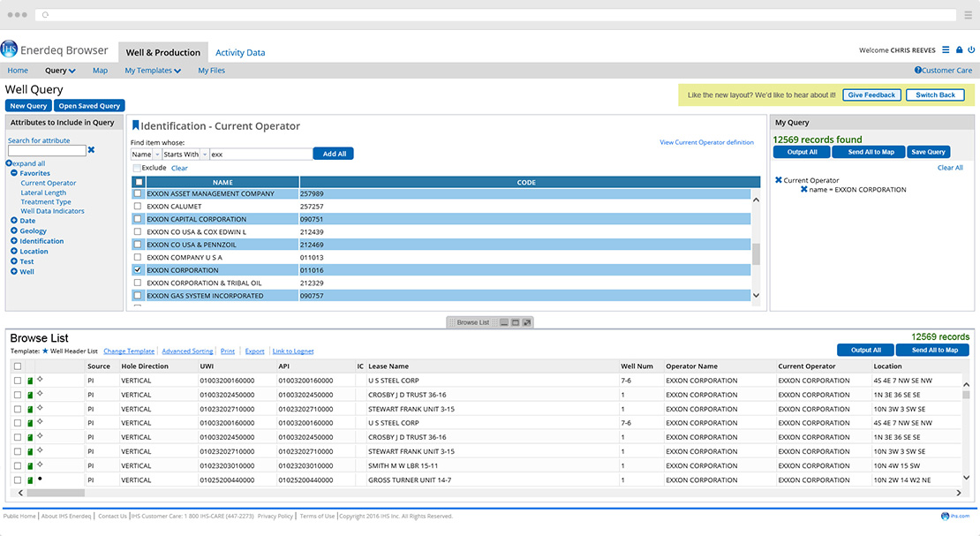Click the Browse List horizontal scrollbar thumb
This screenshot has height=536, width=980.
[x=55, y=493]
